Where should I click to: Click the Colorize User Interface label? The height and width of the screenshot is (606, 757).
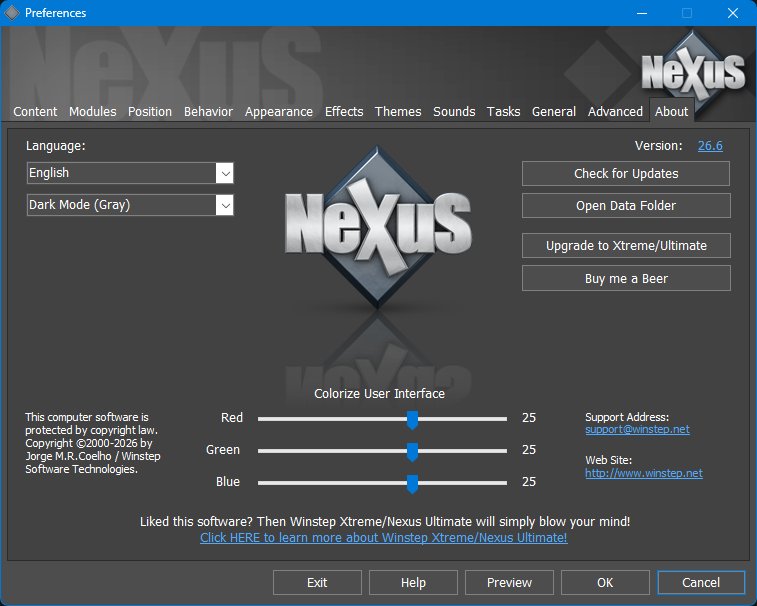tap(379, 394)
